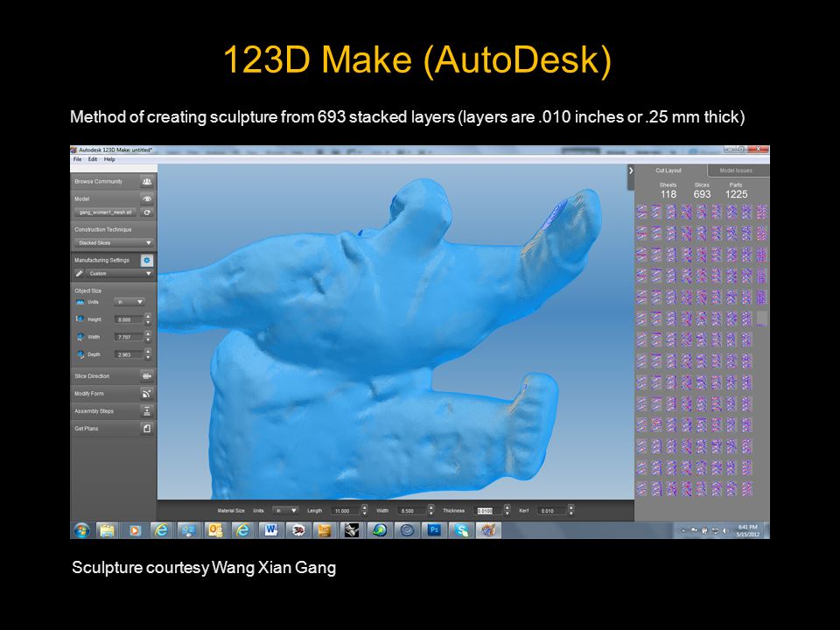The image size is (840, 630).
Task: Click the Sheets count 118
Action: (668, 194)
